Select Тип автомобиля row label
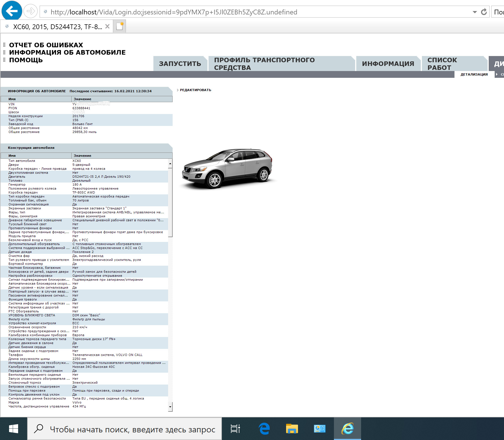Screen dimensions: 504x440 [22, 161]
